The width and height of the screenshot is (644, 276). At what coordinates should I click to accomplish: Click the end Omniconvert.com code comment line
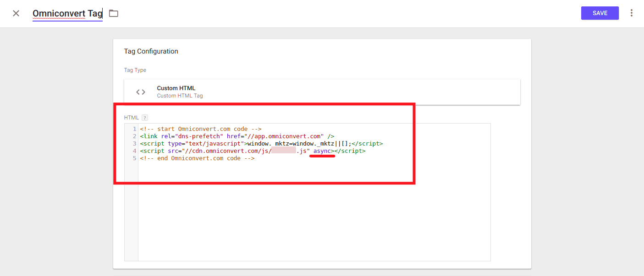tap(197, 158)
